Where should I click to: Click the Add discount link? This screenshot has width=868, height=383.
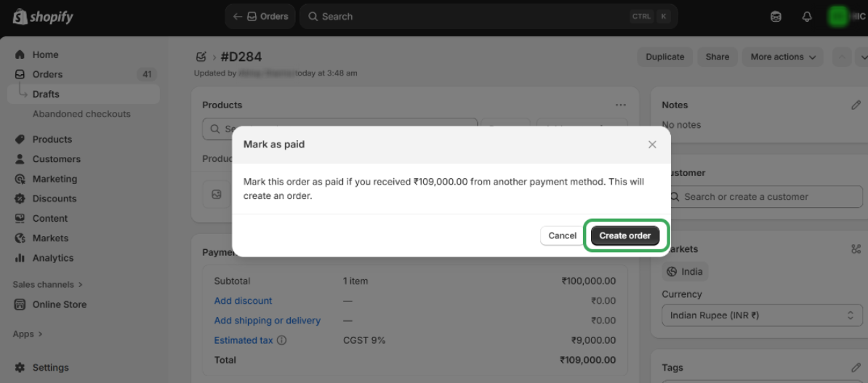tap(243, 301)
